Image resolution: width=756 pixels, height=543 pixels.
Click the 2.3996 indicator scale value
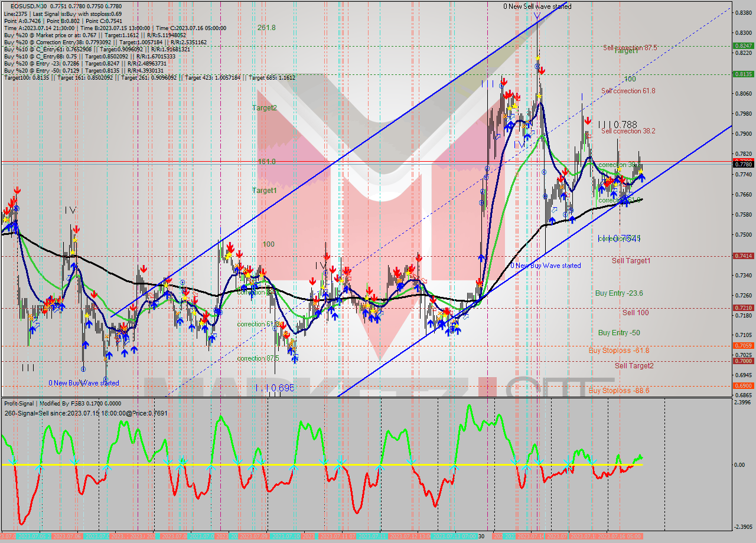point(742,403)
